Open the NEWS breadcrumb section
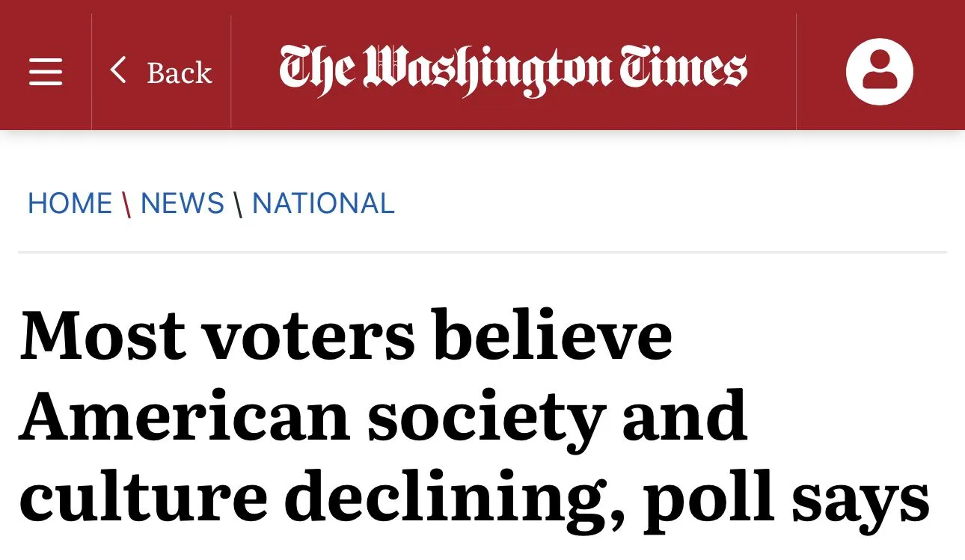This screenshot has width=965, height=560. pos(183,203)
